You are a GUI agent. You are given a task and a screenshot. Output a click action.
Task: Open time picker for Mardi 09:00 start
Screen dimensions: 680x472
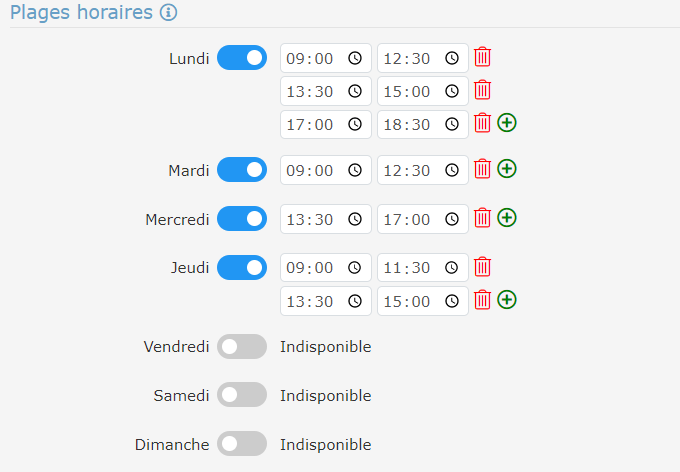pos(354,170)
